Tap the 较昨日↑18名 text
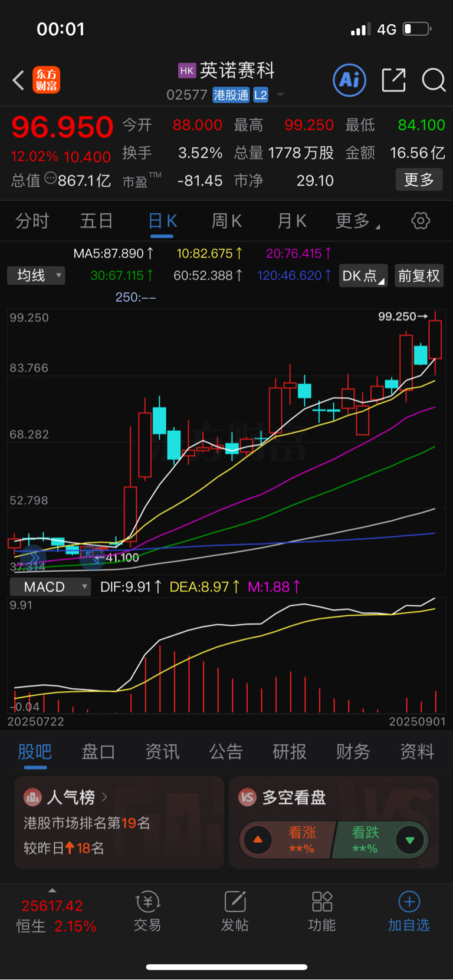Image resolution: width=453 pixels, height=980 pixels. [x=64, y=848]
